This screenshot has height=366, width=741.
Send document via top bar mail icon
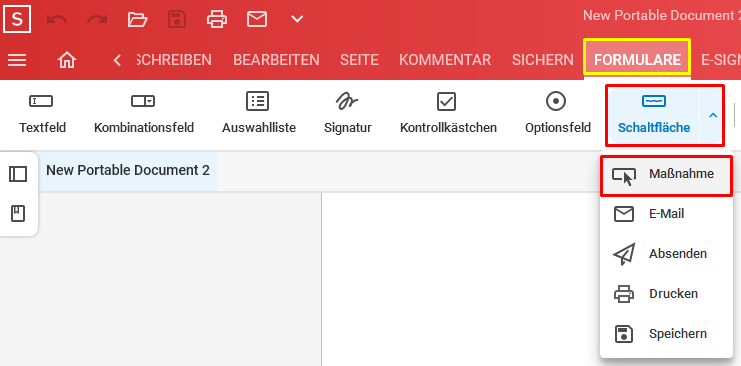pyautogui.click(x=257, y=19)
